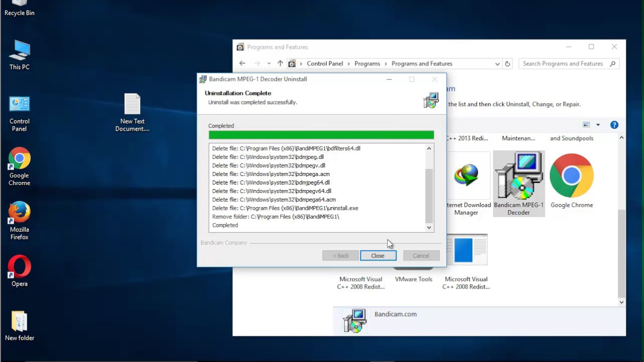
Task: Open the recent locations dropdown arrow
Action: pos(269,64)
